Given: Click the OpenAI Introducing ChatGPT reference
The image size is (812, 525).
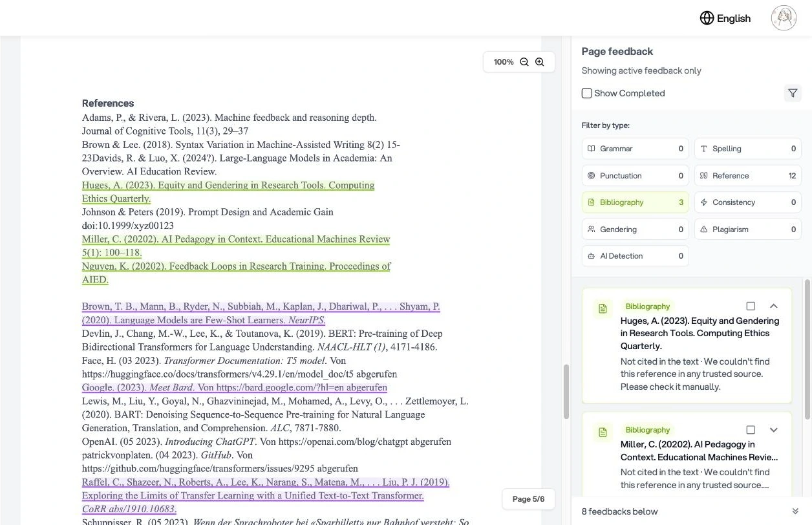Looking at the screenshot, I should click(266, 442).
